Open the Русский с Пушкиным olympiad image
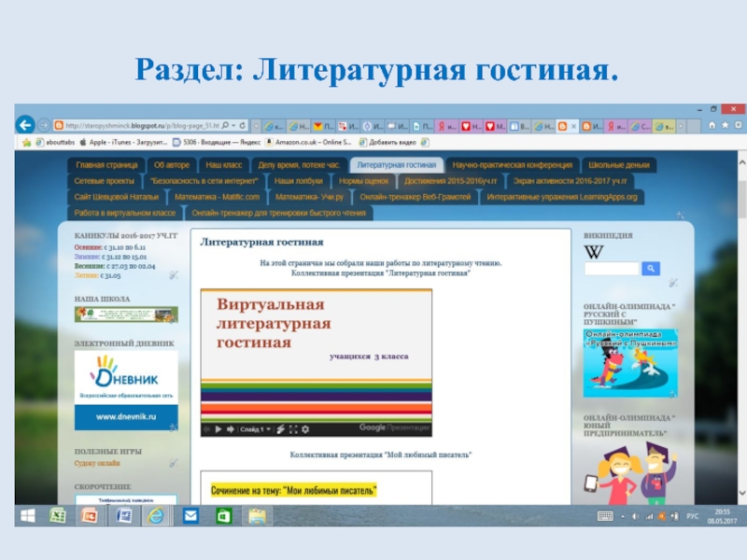Screen dimensions: 747x560 click(630, 363)
